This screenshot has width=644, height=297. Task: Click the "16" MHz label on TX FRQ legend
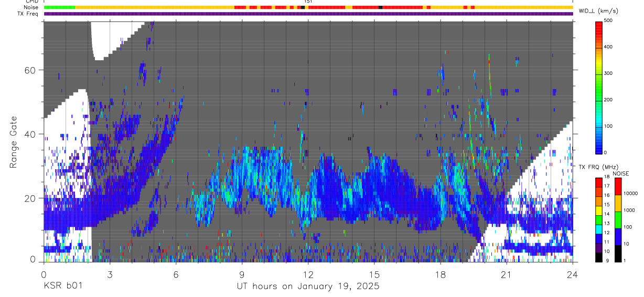click(607, 195)
